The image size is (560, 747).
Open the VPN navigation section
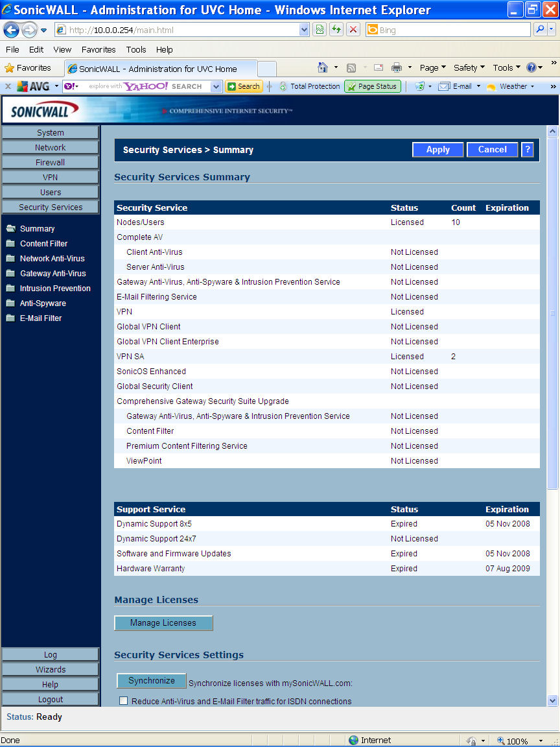click(x=50, y=177)
